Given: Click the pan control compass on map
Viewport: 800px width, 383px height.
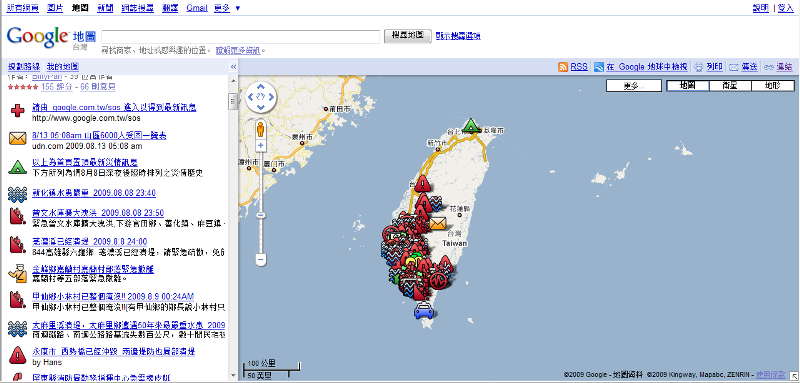Looking at the screenshot, I should pos(260,96).
